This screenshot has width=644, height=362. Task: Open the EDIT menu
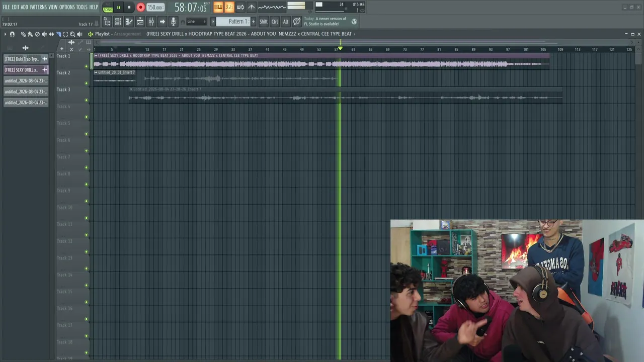tap(16, 7)
